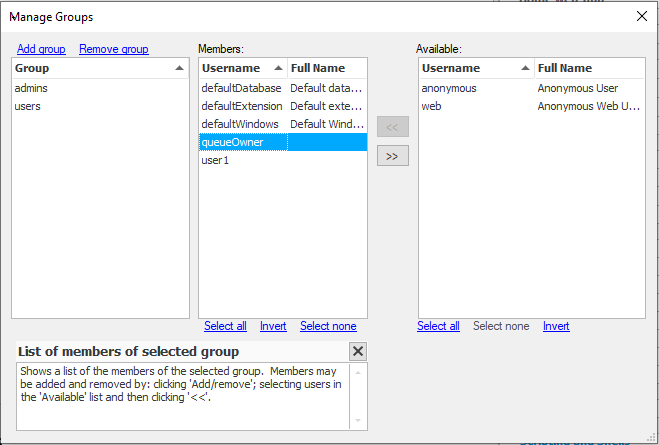Select the admins group
Screen dimensions: 659x445
coord(31,88)
